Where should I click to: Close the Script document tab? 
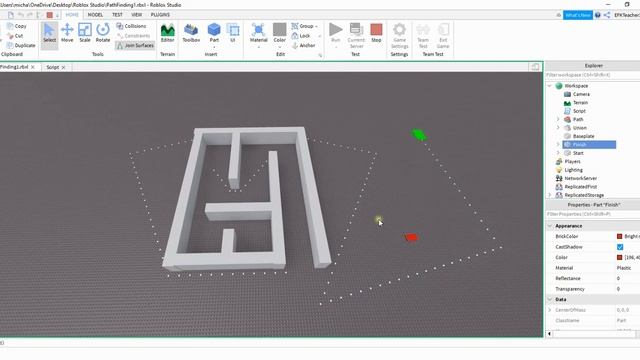pyautogui.click(x=63, y=67)
